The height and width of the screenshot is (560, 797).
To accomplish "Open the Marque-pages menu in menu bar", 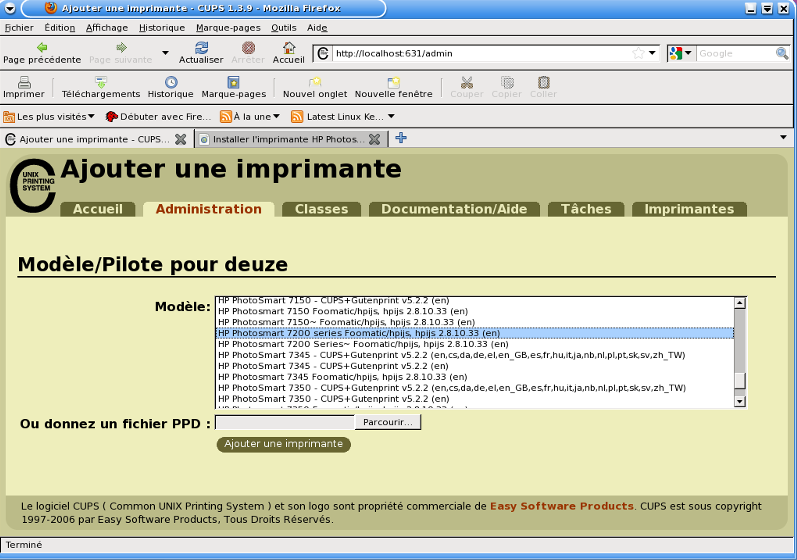I will pyautogui.click(x=228, y=28).
